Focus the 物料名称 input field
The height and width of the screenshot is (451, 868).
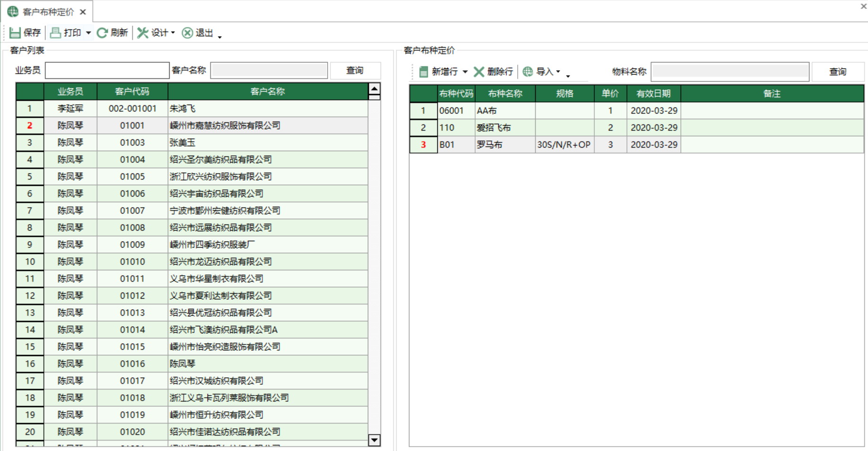730,72
